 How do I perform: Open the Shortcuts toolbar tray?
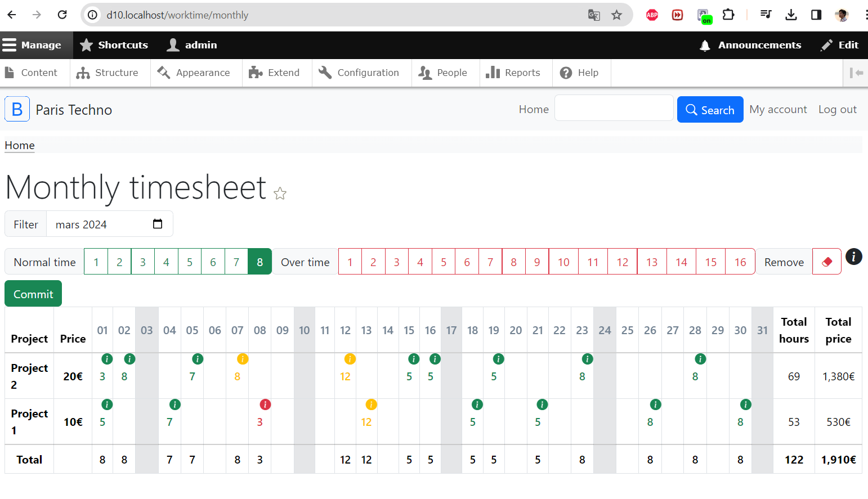click(x=114, y=45)
